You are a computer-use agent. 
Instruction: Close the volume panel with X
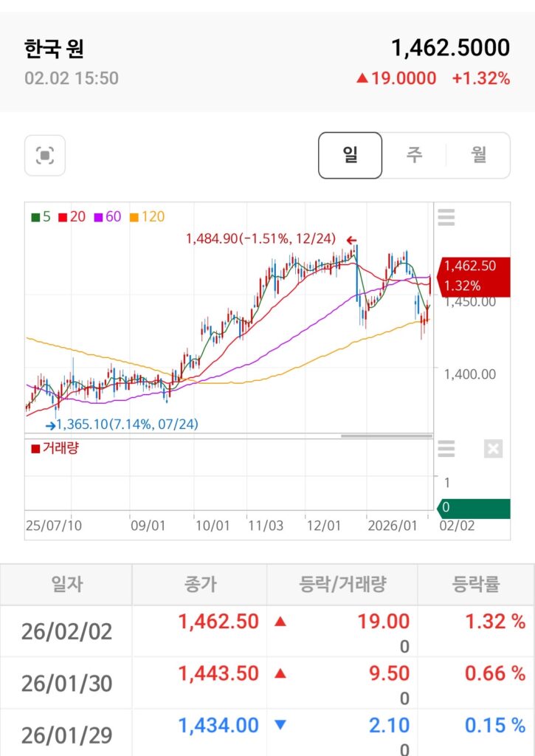494,448
